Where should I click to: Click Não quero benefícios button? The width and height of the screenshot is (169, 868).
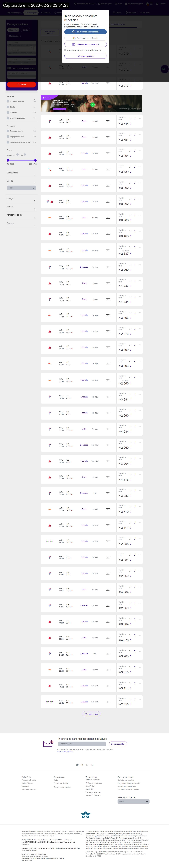coord(86,56)
